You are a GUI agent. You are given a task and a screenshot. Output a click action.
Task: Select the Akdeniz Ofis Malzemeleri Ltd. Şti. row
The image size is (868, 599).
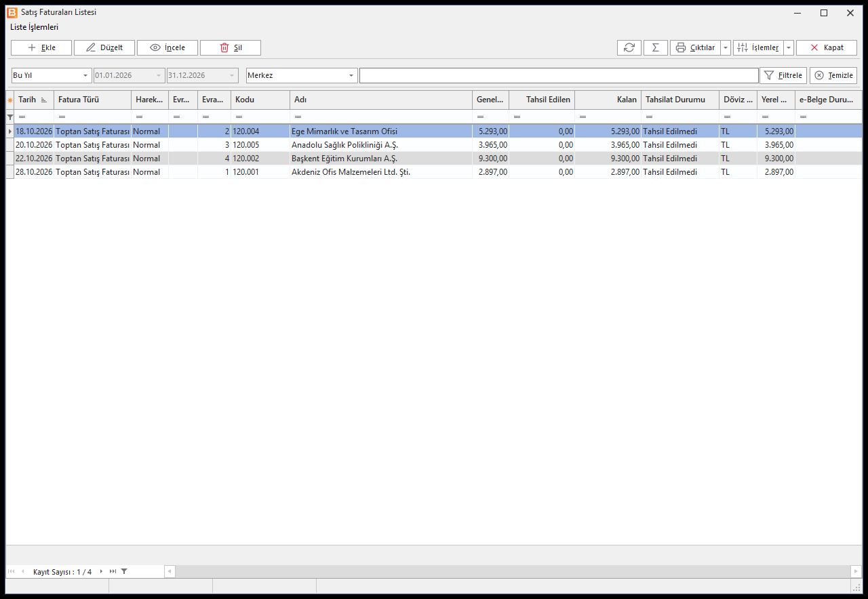click(x=434, y=172)
